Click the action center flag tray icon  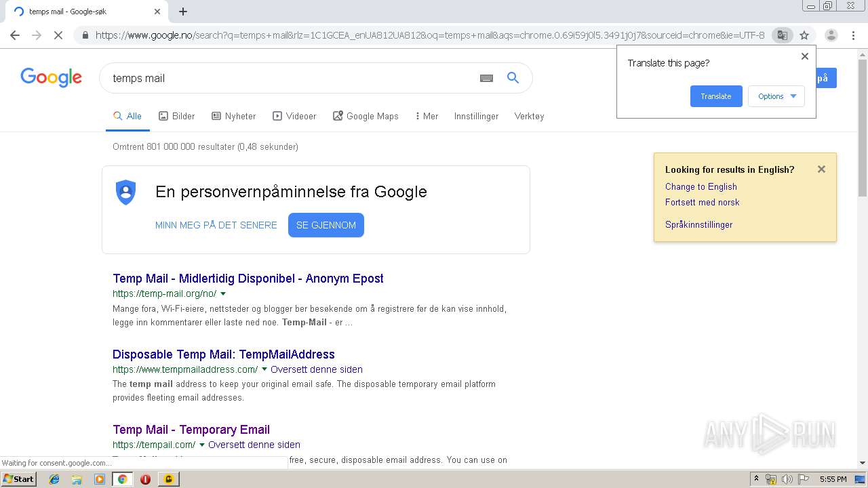(x=803, y=479)
